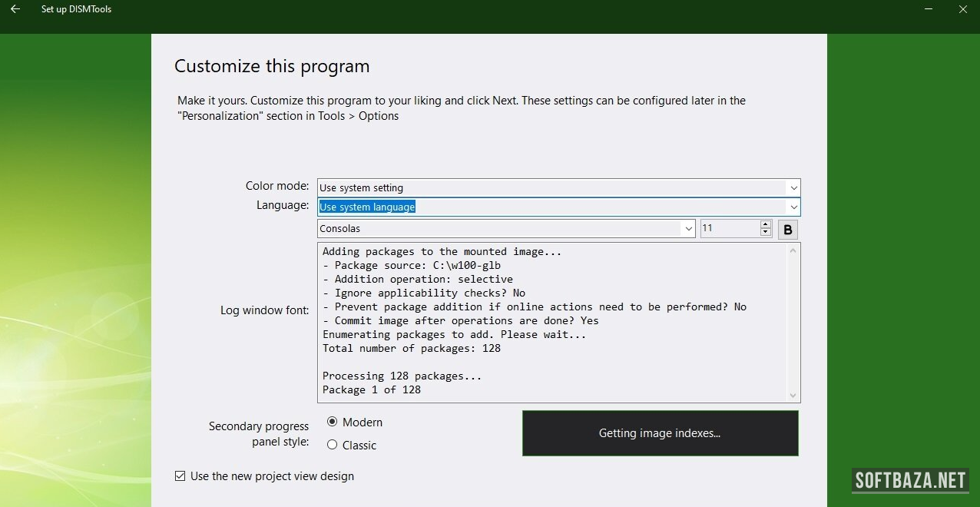This screenshot has width=980, height=507.
Task: Click the back arrow in the title bar
Action: pos(15,9)
